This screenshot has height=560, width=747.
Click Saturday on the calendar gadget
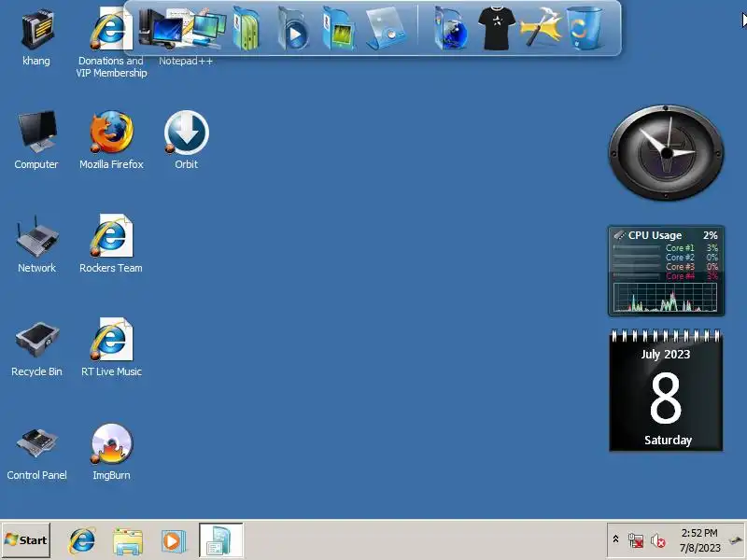tap(668, 440)
